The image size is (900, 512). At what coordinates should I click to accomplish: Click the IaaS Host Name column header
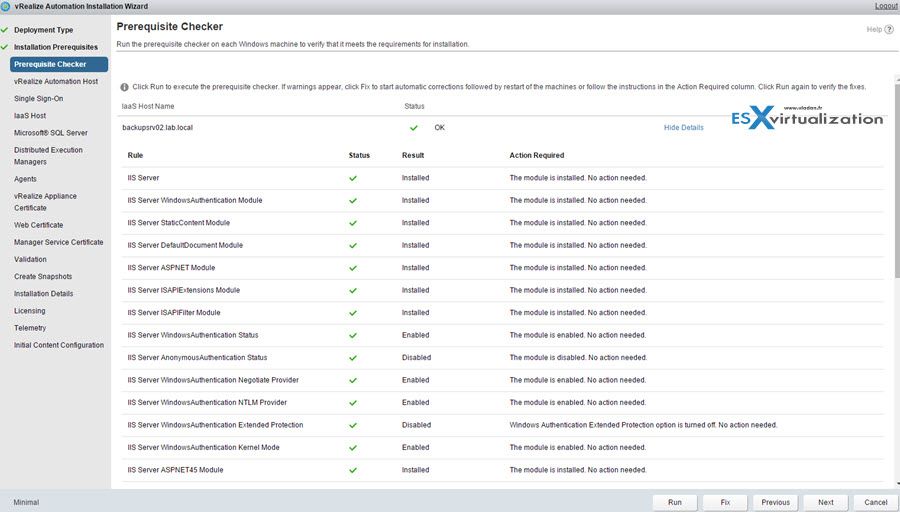point(148,107)
